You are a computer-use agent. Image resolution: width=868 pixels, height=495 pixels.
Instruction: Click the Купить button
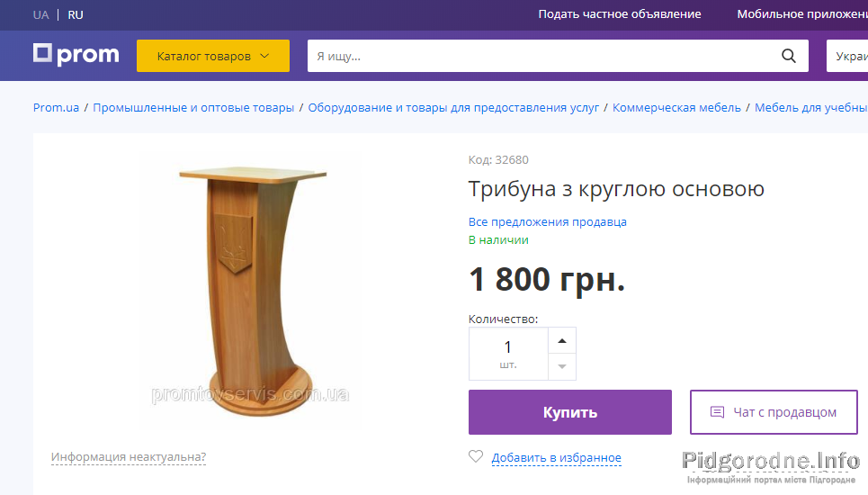click(x=570, y=412)
